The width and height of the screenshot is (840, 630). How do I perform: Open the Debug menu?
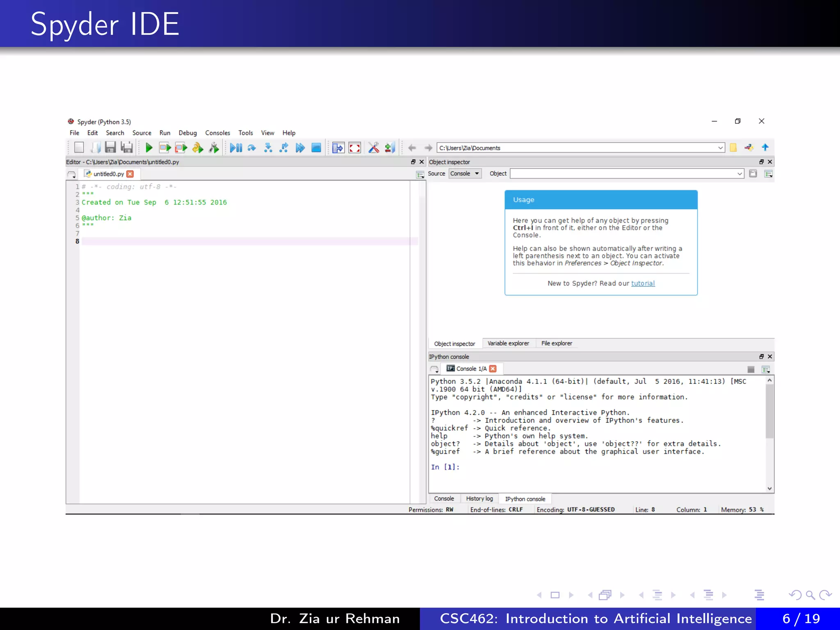[x=188, y=133]
